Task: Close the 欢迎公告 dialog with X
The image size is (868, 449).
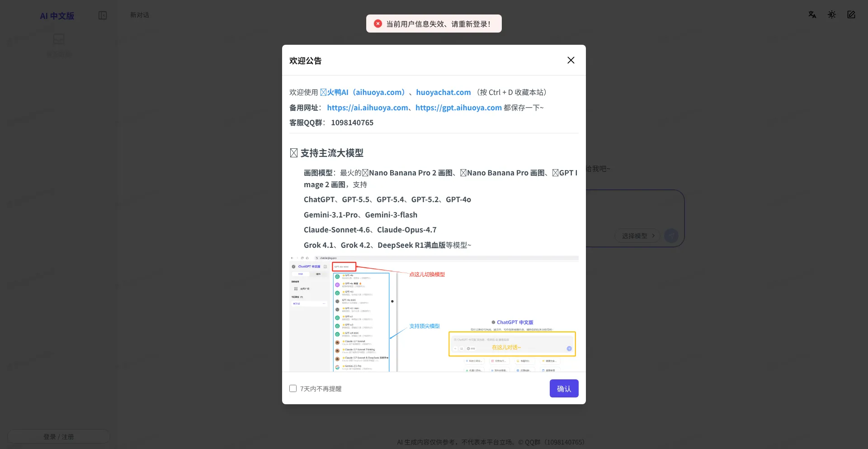Action: 571,60
